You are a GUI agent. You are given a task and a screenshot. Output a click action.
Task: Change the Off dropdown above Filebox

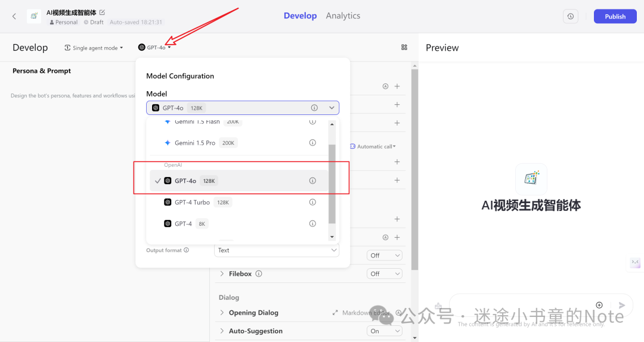point(385,256)
